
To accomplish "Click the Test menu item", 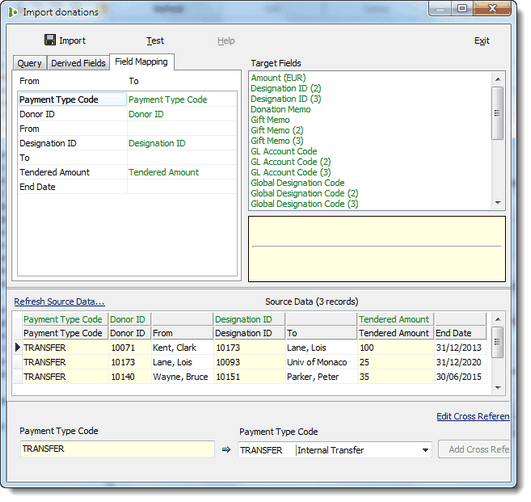I will click(155, 41).
